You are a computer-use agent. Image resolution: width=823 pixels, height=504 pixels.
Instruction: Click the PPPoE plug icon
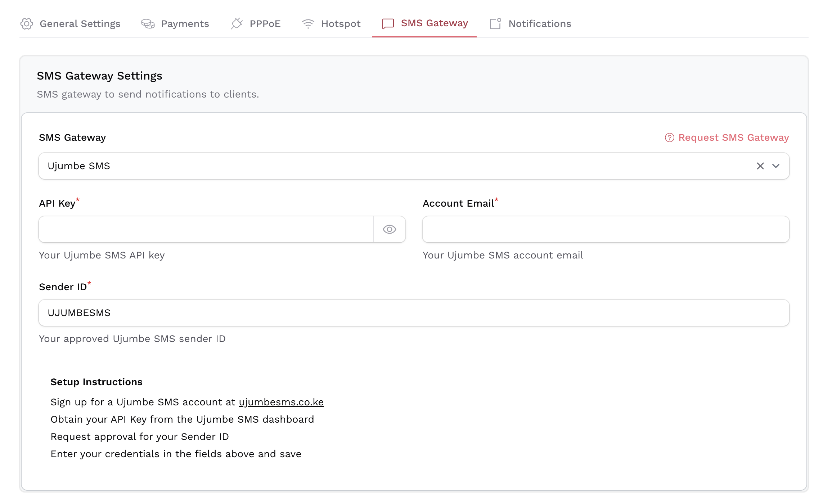pos(237,24)
